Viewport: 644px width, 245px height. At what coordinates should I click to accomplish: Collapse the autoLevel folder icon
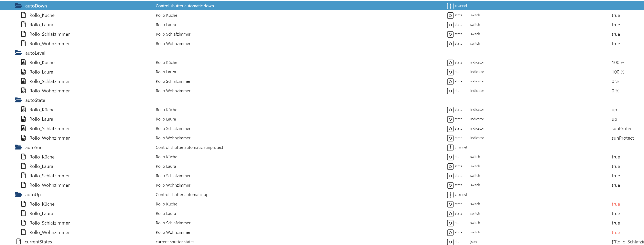[18, 53]
